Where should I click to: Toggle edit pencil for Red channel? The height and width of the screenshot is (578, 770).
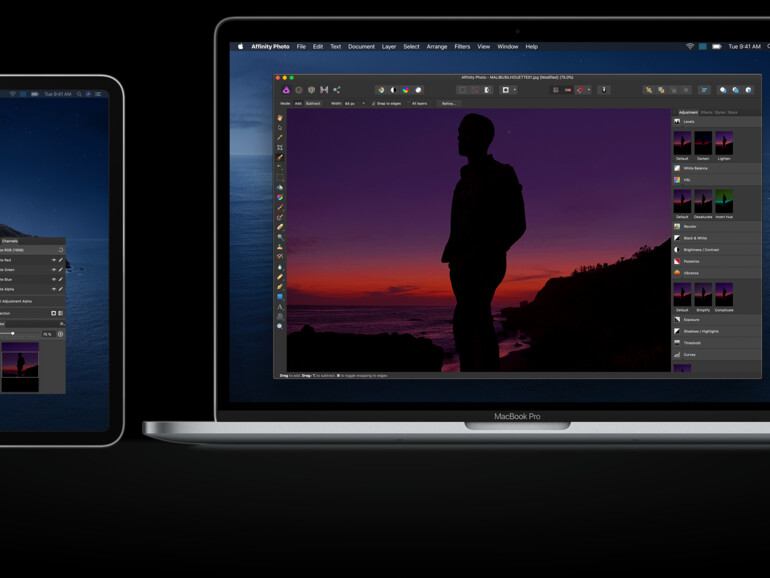61,260
